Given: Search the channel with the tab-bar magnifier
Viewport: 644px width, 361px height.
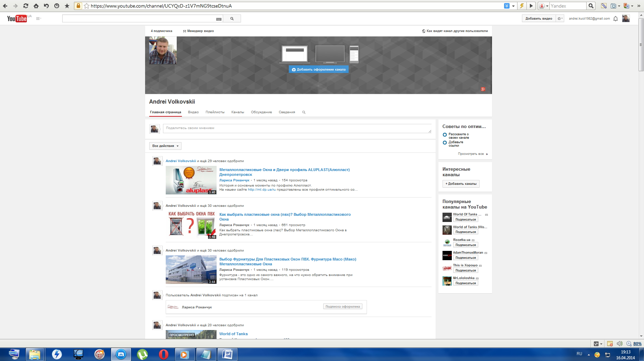Looking at the screenshot, I should [304, 112].
